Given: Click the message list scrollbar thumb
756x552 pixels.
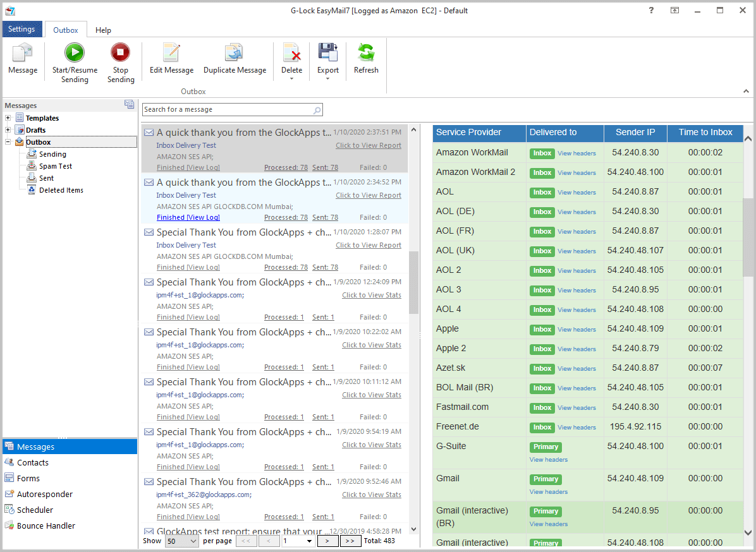Looking at the screenshot, I should (x=413, y=282).
